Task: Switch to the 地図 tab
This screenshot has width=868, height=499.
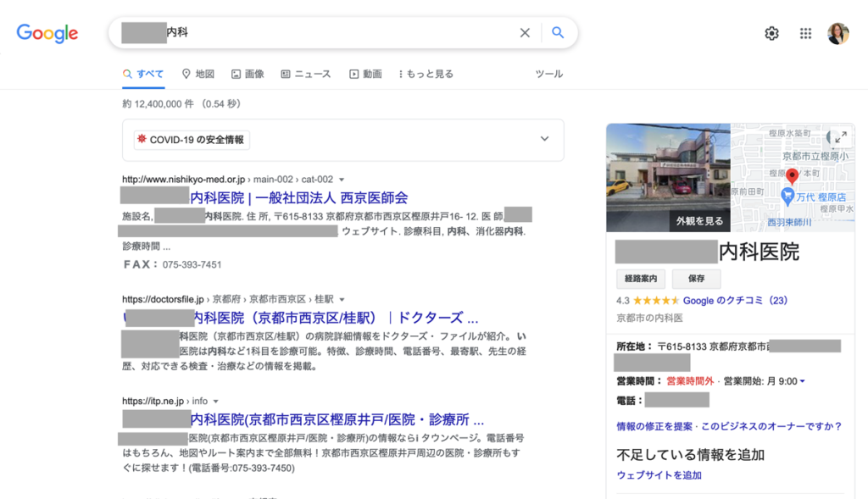Action: 198,75
